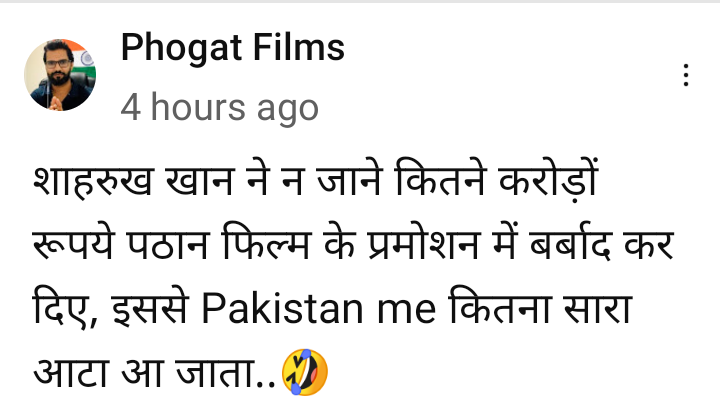Click the laughing emoji in the post
Screen dimensions: 720x420
point(304,372)
